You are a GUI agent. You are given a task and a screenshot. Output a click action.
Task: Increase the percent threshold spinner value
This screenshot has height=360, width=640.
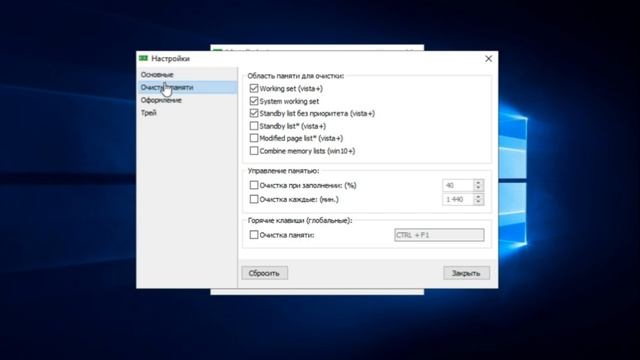479,182
